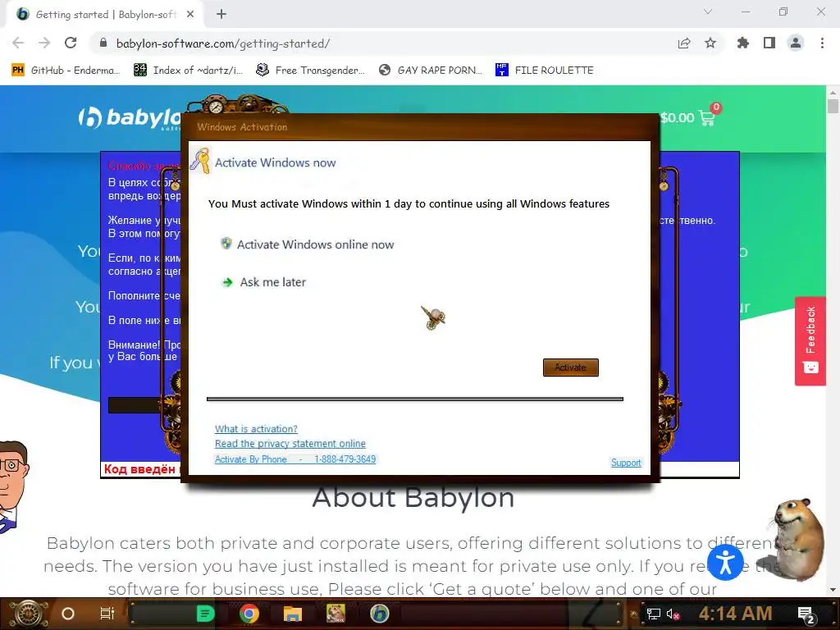Select the Ask me later option
This screenshot has height=630, width=840.
(x=264, y=282)
